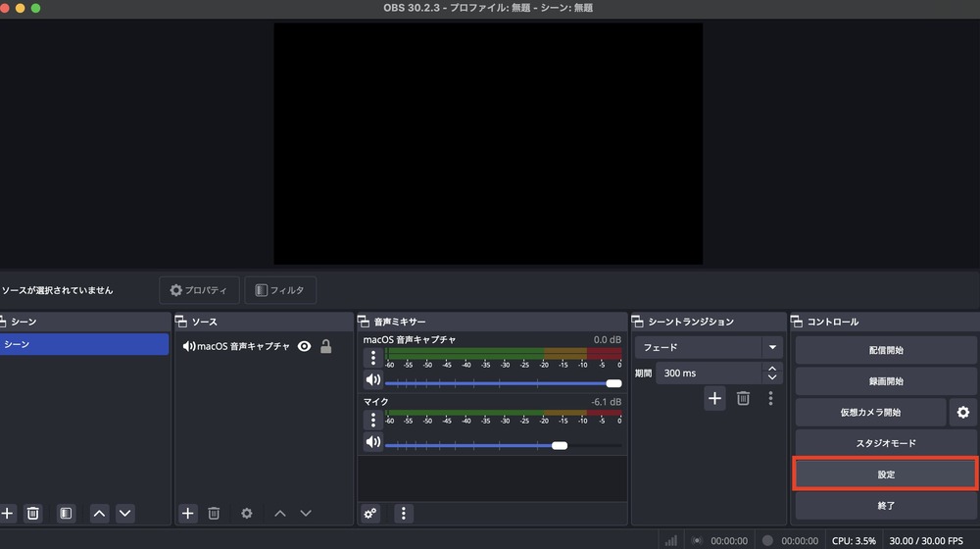Open transition properties three dots
Viewport: 980px width, 549px height.
click(770, 398)
